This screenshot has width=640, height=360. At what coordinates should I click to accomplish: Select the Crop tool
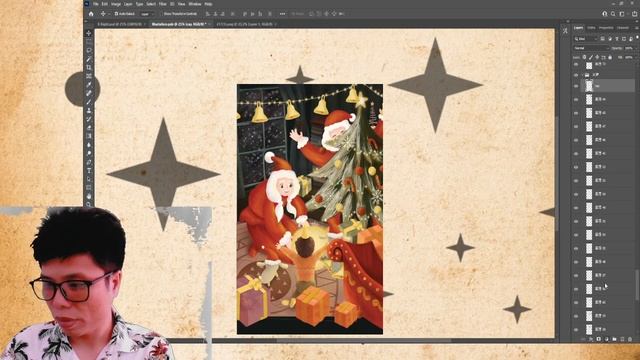(89, 67)
